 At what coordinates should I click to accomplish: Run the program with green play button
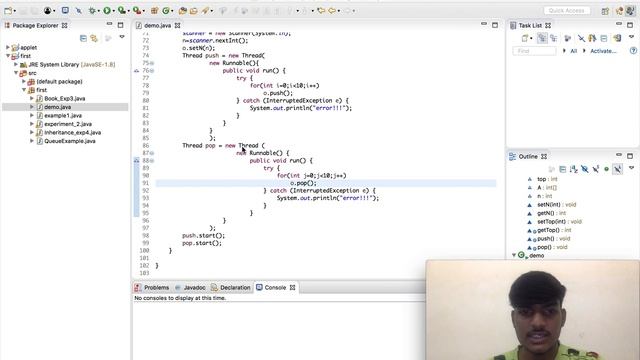click(107, 11)
